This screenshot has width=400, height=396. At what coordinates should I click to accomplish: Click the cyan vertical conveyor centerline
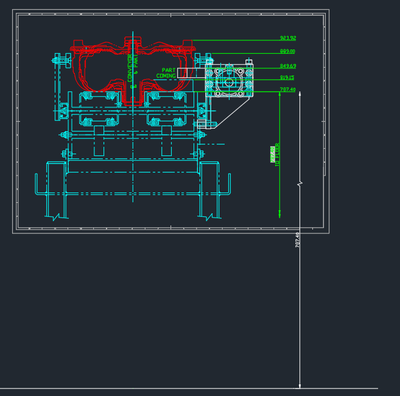pos(133,117)
